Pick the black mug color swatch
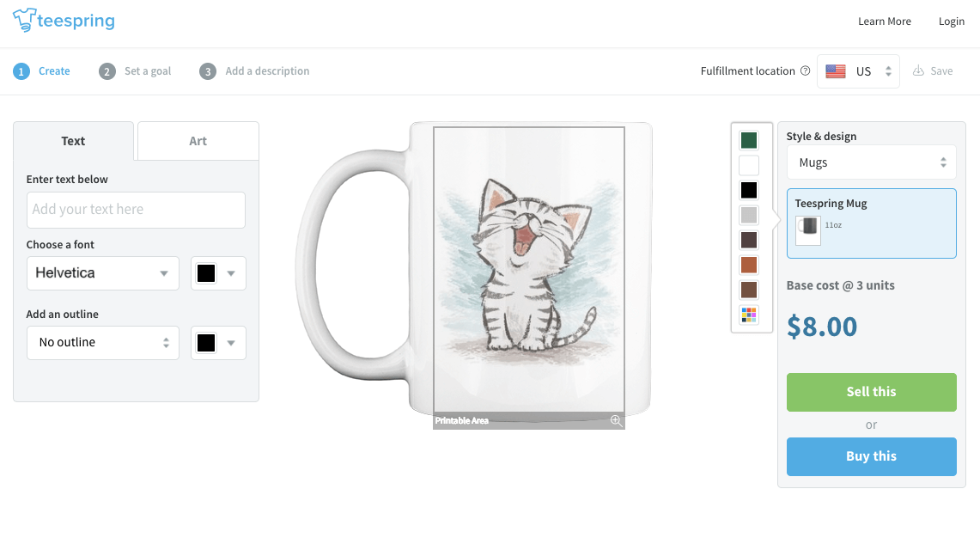 [749, 190]
